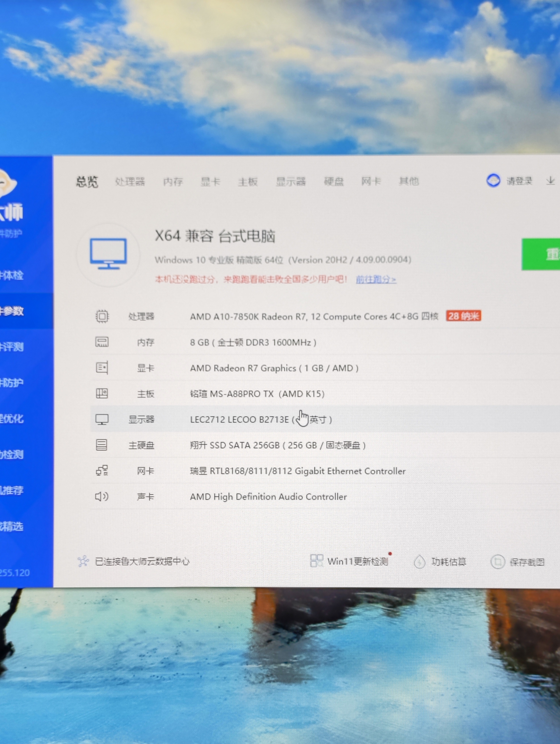The width and height of the screenshot is (560, 744).
Task: Click the graphics card icon
Action: pos(102,368)
